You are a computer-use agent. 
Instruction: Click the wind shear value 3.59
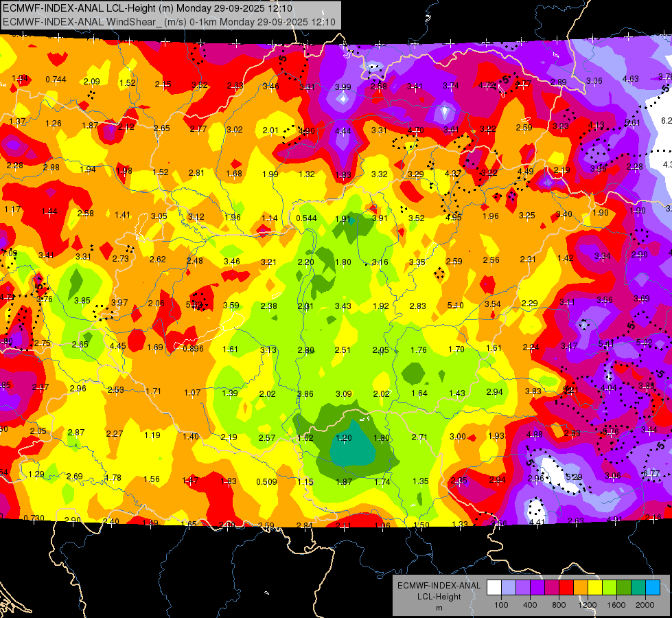click(231, 306)
